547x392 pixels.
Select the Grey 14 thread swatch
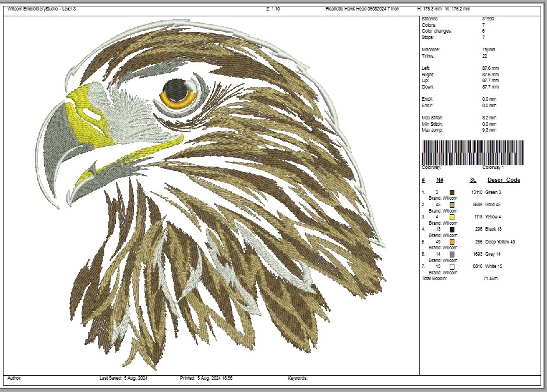[x=452, y=254]
